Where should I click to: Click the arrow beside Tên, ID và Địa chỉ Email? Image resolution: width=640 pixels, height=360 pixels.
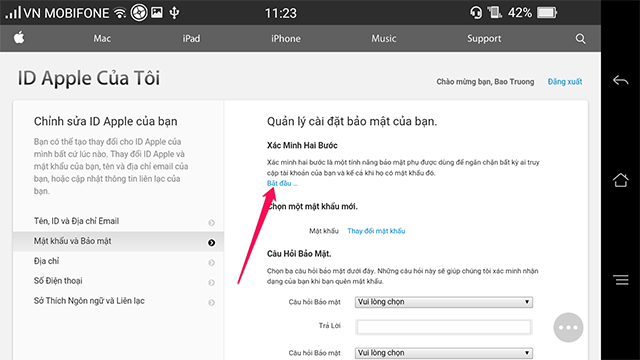[x=211, y=222]
